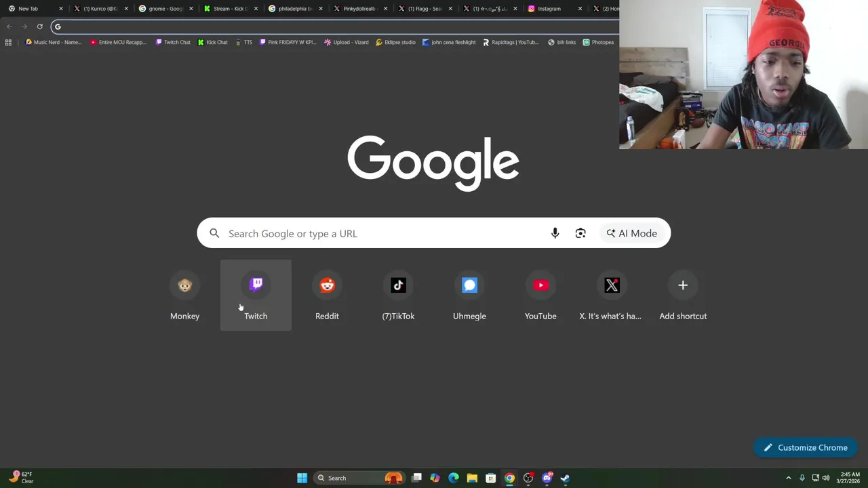Switch to the Kurrco X tab
Viewport: 868px width, 488px height.
(x=100, y=9)
